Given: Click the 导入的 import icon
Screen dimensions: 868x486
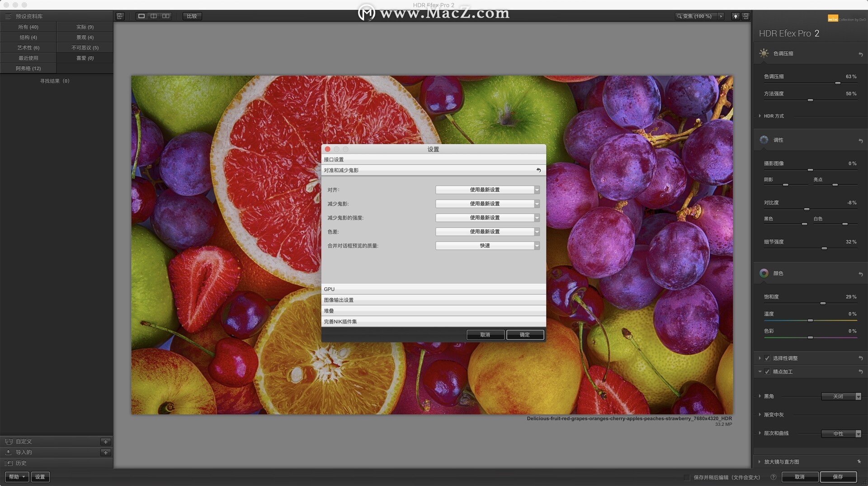Looking at the screenshot, I should (x=8, y=452).
